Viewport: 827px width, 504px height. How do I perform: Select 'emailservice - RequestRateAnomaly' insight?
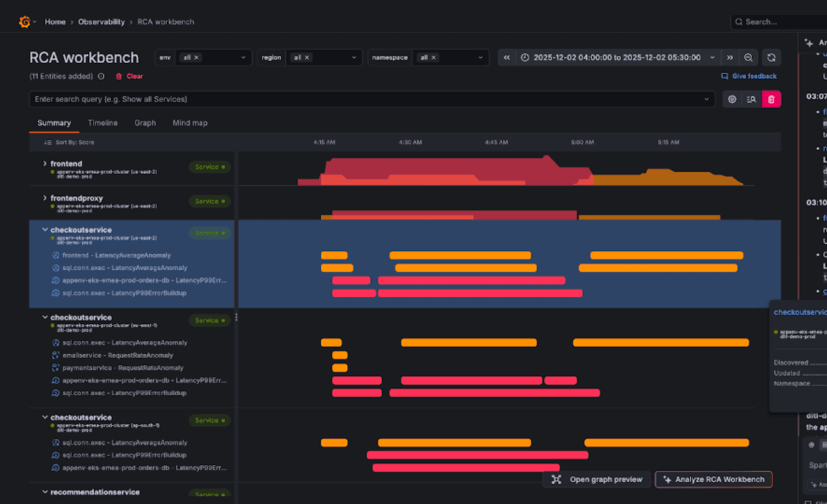tap(118, 355)
